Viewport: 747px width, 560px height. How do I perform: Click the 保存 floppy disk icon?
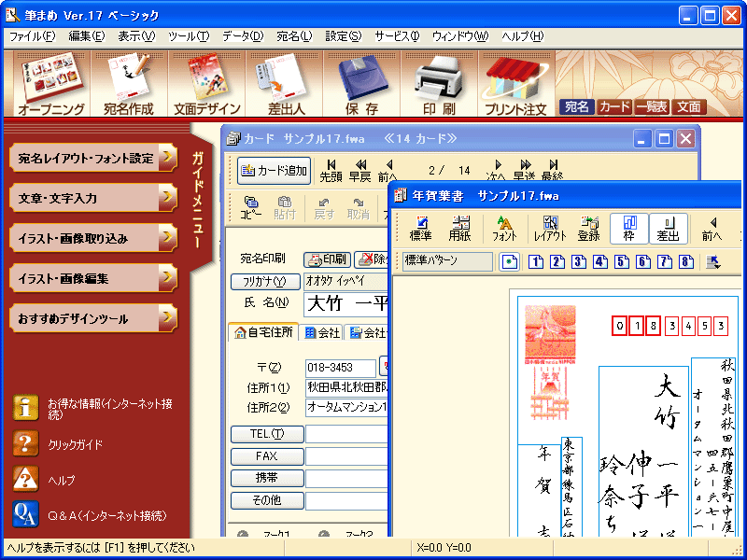point(362,84)
